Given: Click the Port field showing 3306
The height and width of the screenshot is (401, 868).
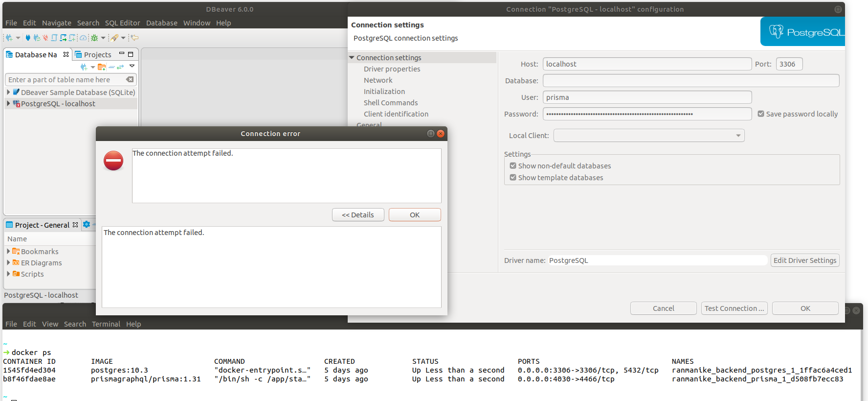Looking at the screenshot, I should tap(789, 64).
